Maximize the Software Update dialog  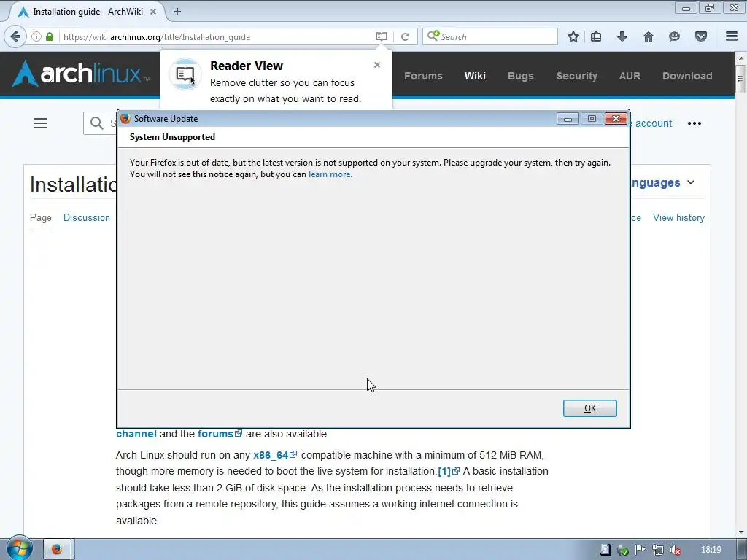click(x=592, y=119)
